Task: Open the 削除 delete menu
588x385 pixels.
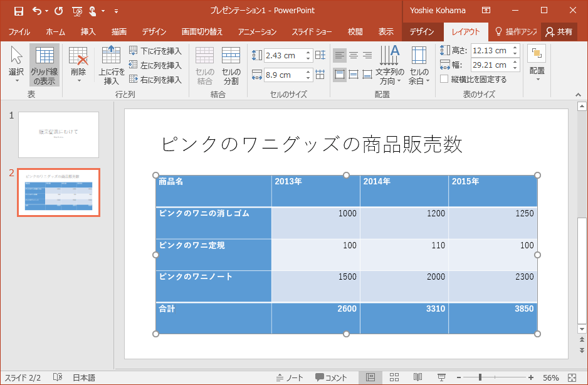Action: (x=78, y=65)
